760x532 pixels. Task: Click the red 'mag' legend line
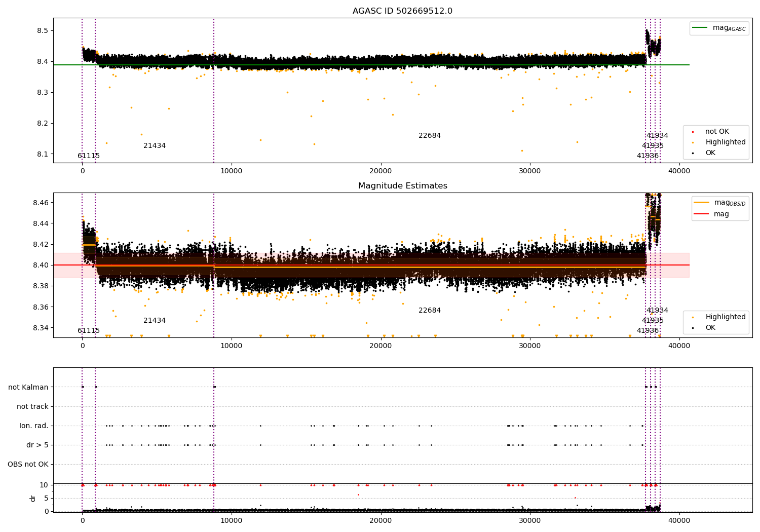coord(702,214)
